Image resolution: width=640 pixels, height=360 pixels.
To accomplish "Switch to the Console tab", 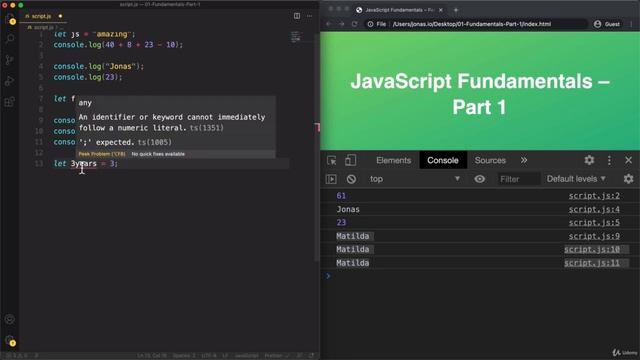I will click(x=443, y=160).
